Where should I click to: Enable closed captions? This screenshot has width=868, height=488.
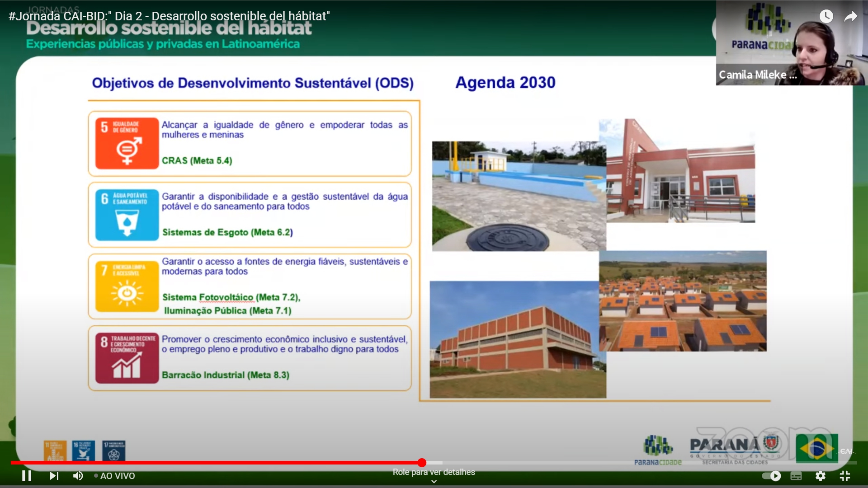[x=797, y=476]
